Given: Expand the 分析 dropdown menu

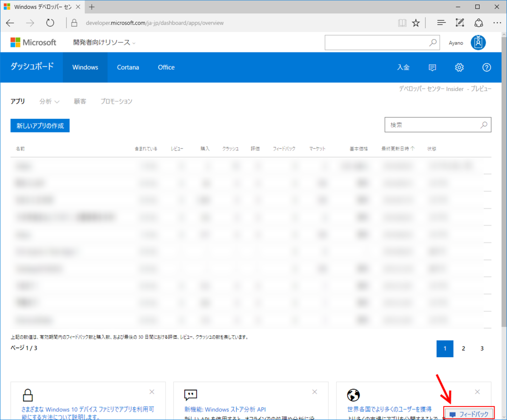Looking at the screenshot, I should (49, 101).
